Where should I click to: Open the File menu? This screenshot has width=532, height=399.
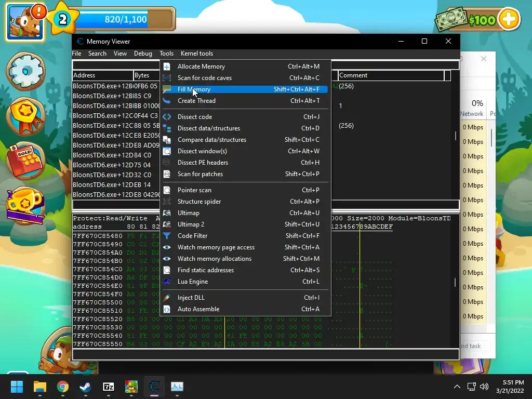coord(76,54)
